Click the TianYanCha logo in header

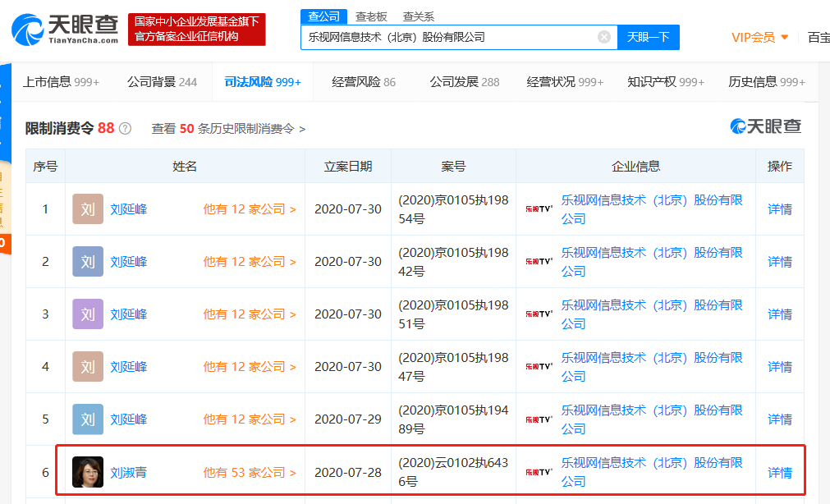[65, 29]
